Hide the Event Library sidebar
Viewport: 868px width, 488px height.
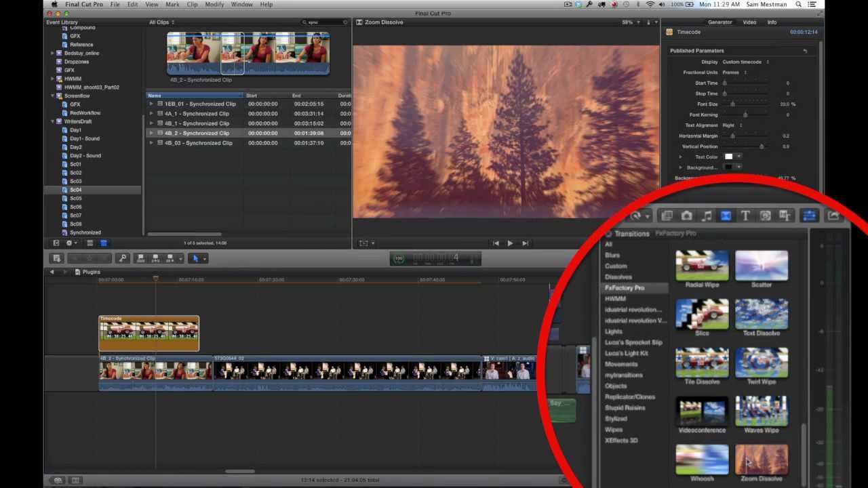click(x=56, y=243)
